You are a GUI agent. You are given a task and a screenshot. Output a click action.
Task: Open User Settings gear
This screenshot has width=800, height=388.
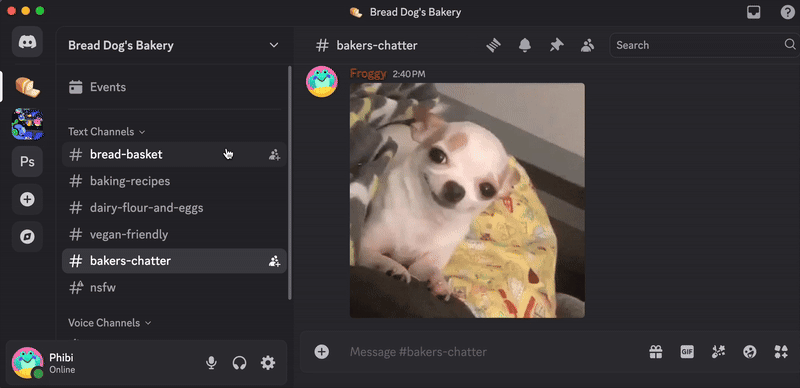point(268,363)
